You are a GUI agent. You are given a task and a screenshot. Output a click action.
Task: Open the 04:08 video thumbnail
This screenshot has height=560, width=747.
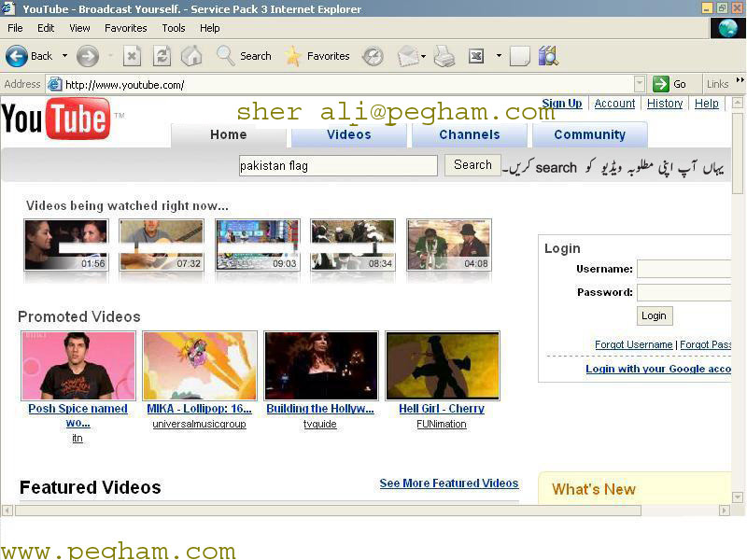click(x=449, y=245)
